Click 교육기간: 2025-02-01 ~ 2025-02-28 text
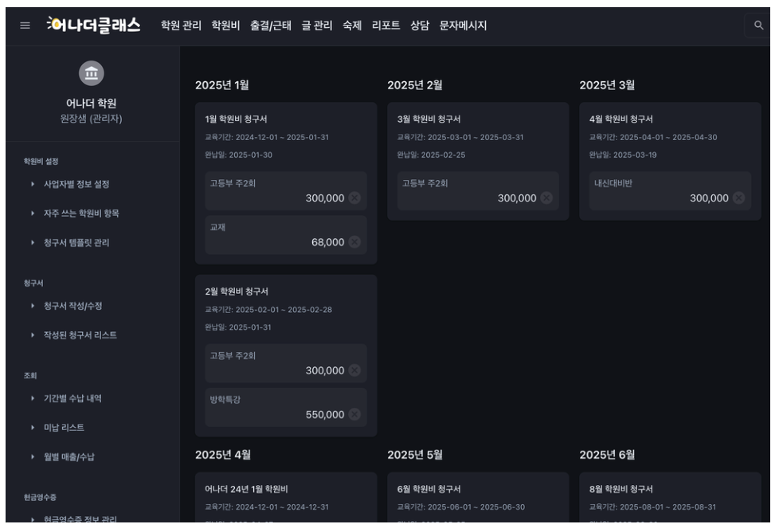The height and width of the screenshot is (532, 779). pos(268,310)
